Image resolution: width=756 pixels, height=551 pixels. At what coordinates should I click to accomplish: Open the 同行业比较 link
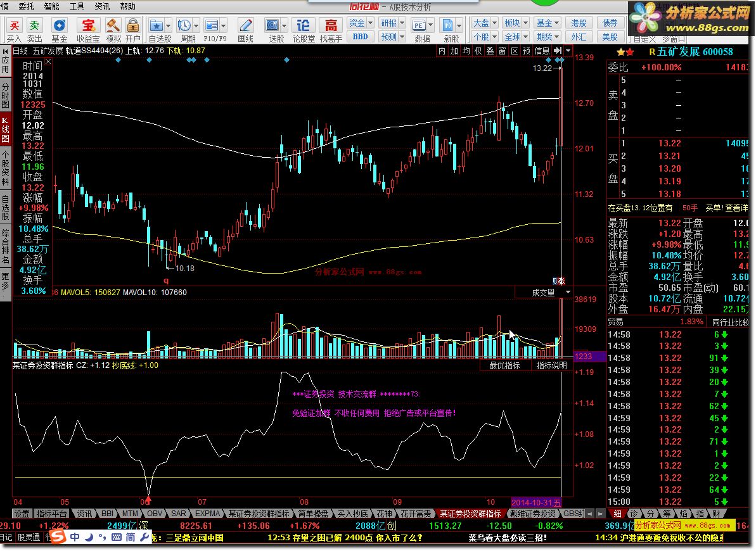(x=730, y=322)
